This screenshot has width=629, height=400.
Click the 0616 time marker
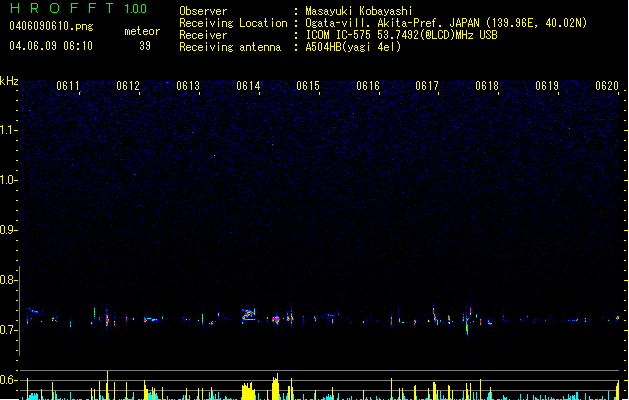368,86
